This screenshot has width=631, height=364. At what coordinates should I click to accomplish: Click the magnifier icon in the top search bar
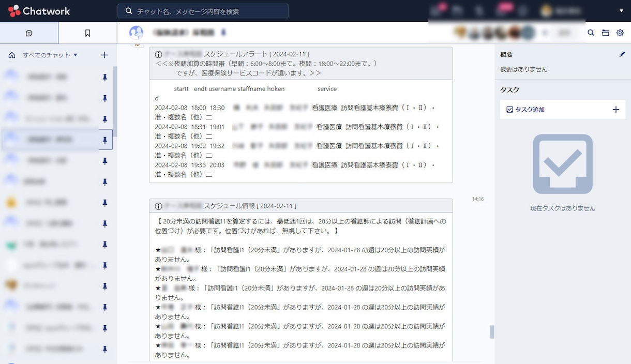(x=129, y=11)
